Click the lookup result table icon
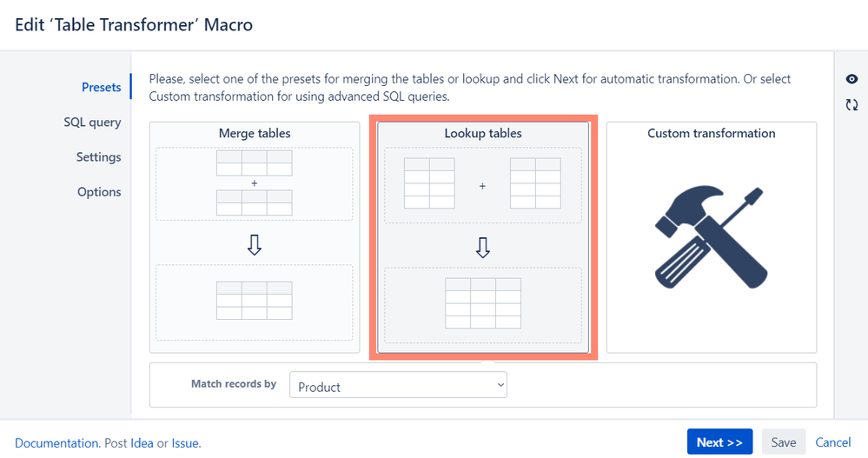 483,303
